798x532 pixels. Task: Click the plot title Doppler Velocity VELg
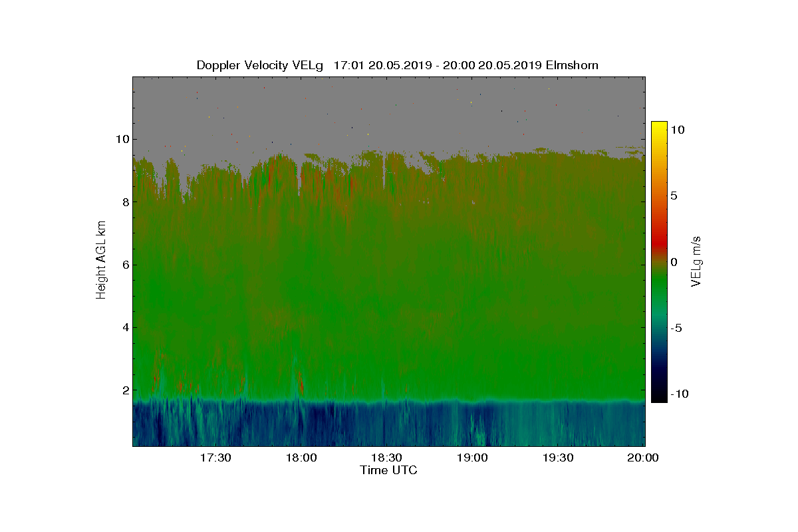pos(260,65)
